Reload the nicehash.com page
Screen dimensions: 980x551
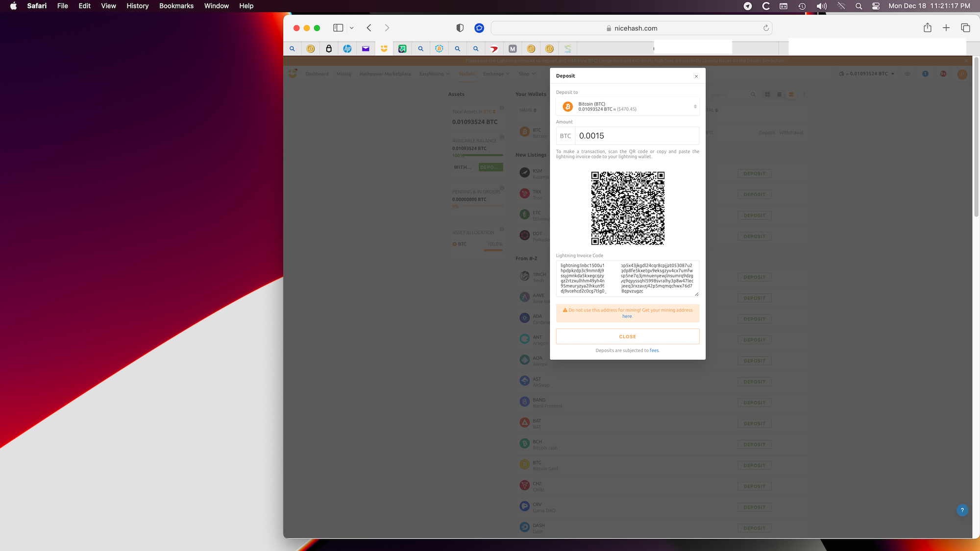click(766, 28)
